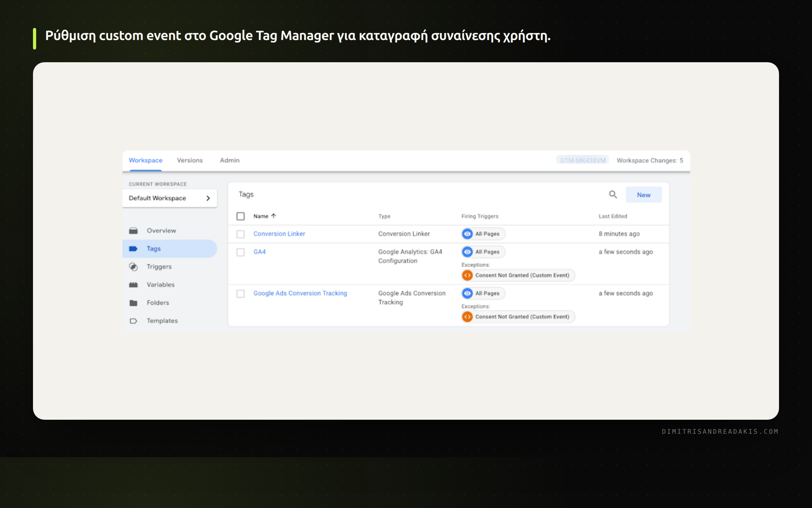Screen dimensions: 812x508
Task: Click the Folders sidebar icon
Action: point(133,303)
